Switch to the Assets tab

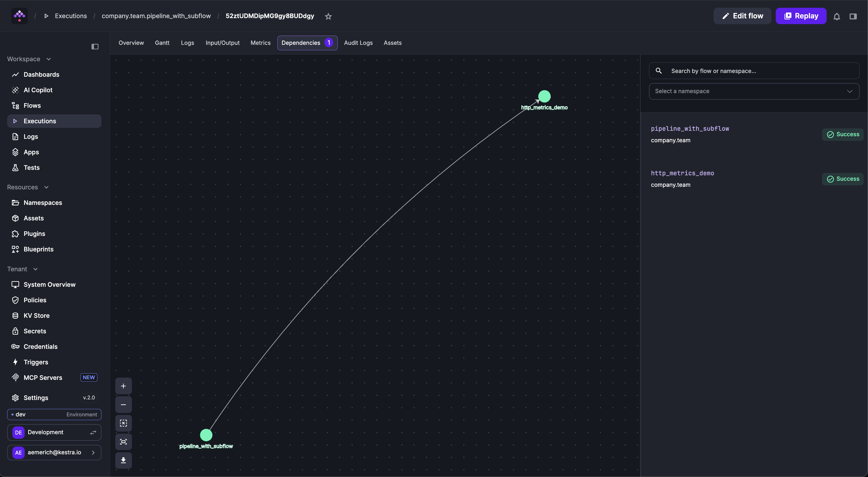pyautogui.click(x=393, y=43)
